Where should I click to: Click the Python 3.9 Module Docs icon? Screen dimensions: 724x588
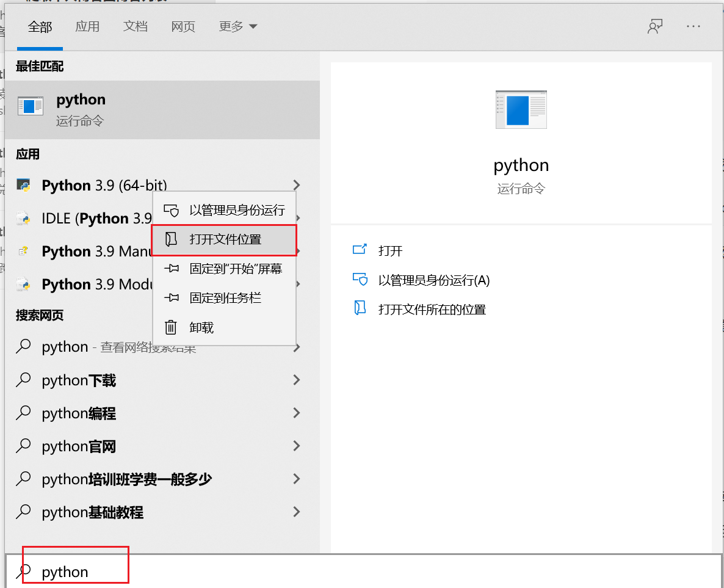pyautogui.click(x=24, y=284)
